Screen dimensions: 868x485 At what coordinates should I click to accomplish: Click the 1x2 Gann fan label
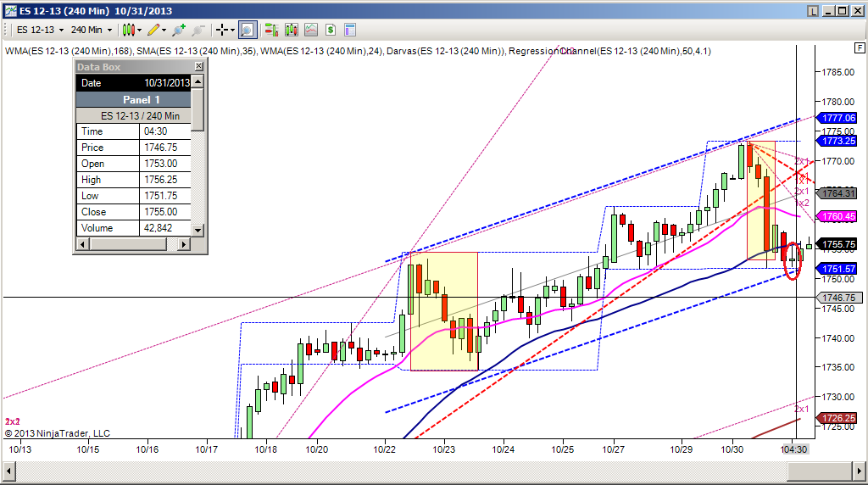click(x=802, y=203)
